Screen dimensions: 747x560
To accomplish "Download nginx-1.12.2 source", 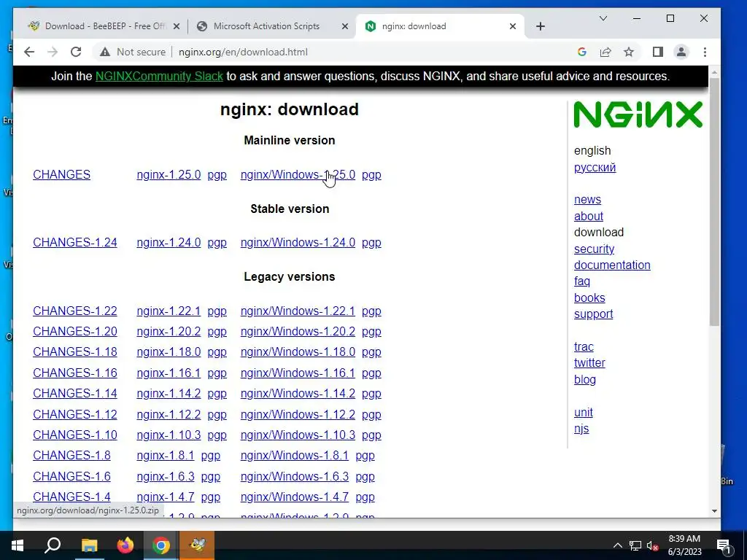I will point(169,414).
